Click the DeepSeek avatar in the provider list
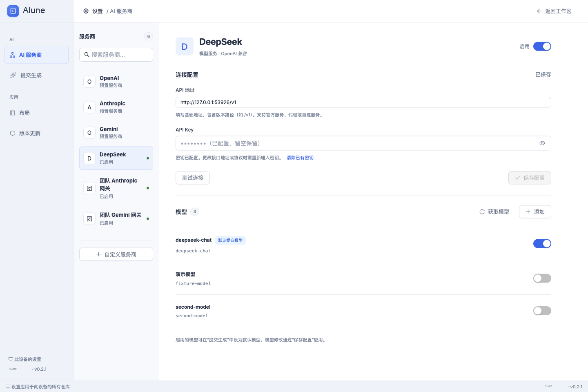The height and width of the screenshot is (392, 588). point(89,158)
